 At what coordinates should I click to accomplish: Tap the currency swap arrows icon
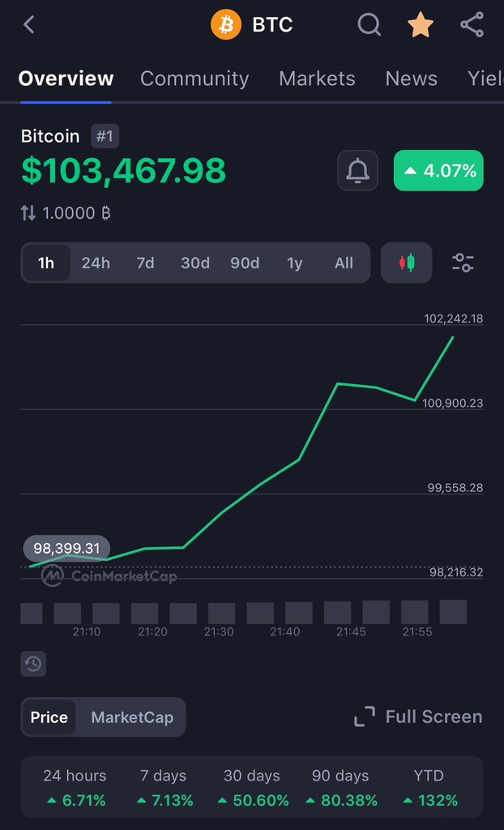28,213
